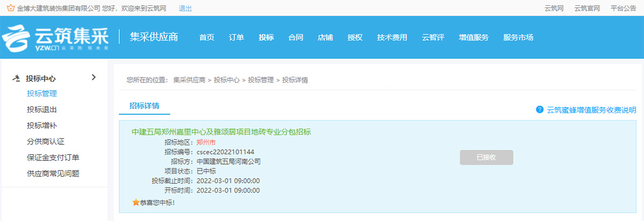Go to 合同 in top navigation
644x221 pixels.
pyautogui.click(x=296, y=38)
